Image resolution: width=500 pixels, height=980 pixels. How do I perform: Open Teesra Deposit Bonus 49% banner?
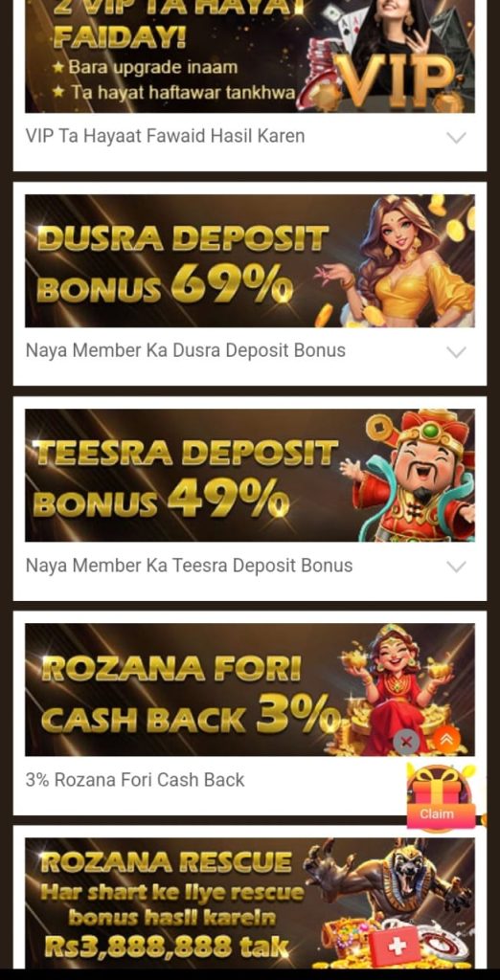pos(250,475)
